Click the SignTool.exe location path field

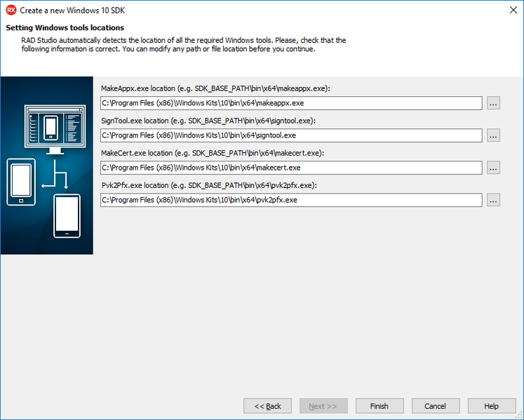pyautogui.click(x=291, y=135)
